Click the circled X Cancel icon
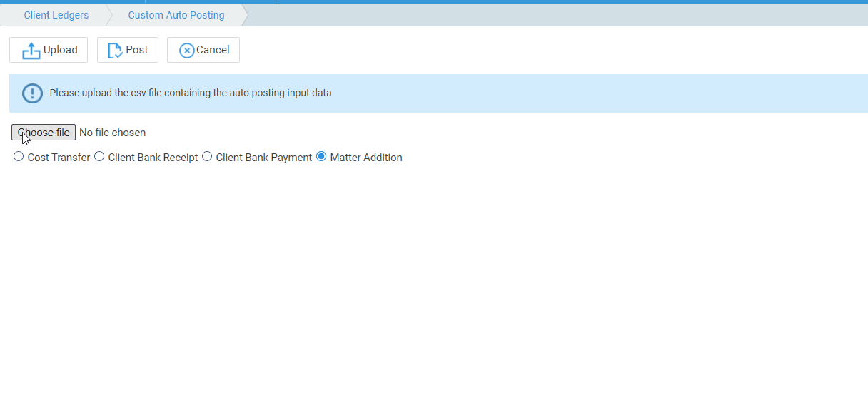This screenshot has height=420, width=868. pos(186,51)
